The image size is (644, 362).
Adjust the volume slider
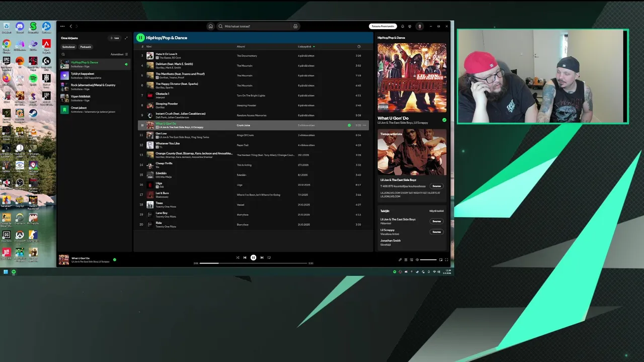coord(428,259)
